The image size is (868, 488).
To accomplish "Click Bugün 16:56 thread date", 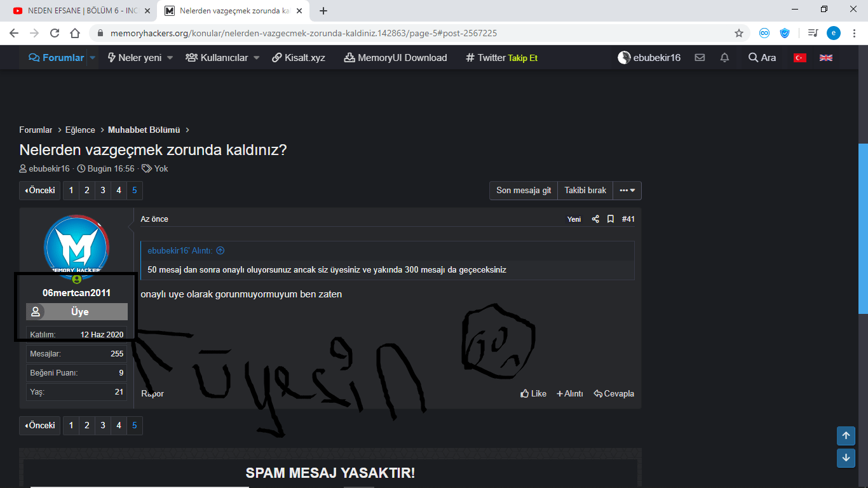I will (111, 168).
